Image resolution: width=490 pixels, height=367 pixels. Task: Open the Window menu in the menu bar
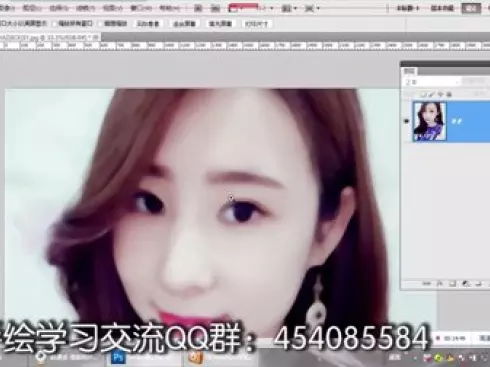point(142,8)
